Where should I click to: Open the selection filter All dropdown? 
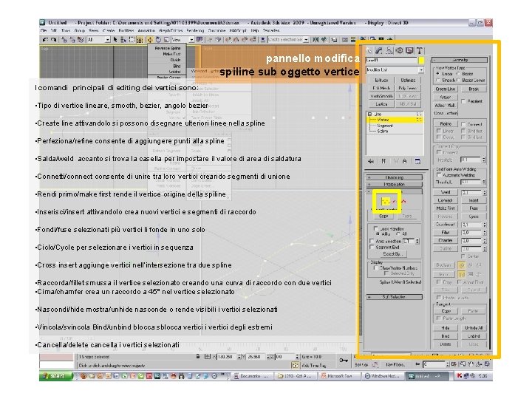(x=98, y=40)
